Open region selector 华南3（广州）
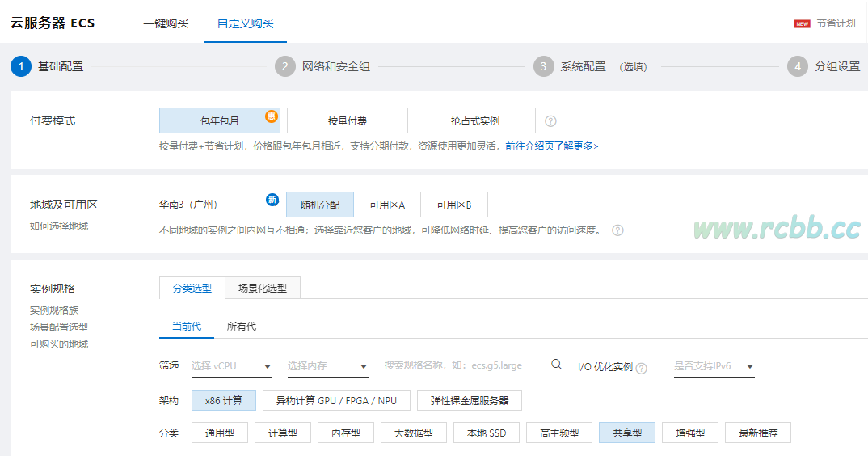Screen dimensions: 868x456 tap(219, 205)
